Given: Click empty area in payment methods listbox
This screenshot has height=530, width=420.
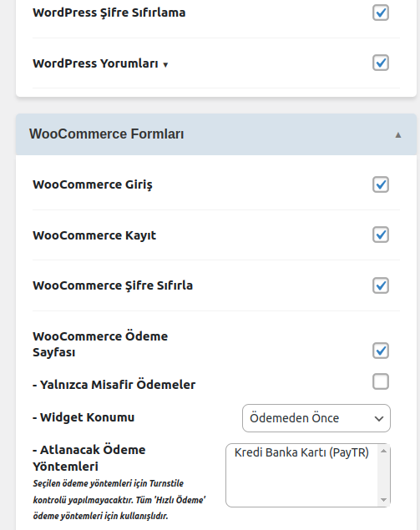Looking at the screenshot, I should (x=301, y=482).
